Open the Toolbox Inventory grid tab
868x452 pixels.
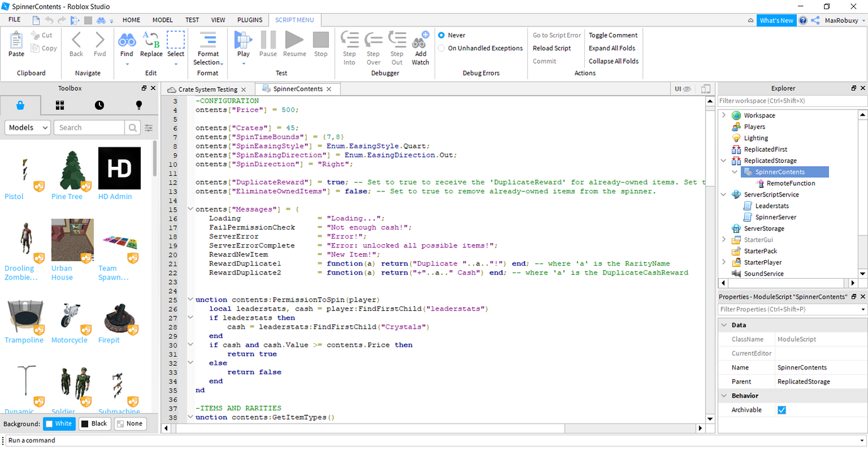click(60, 105)
